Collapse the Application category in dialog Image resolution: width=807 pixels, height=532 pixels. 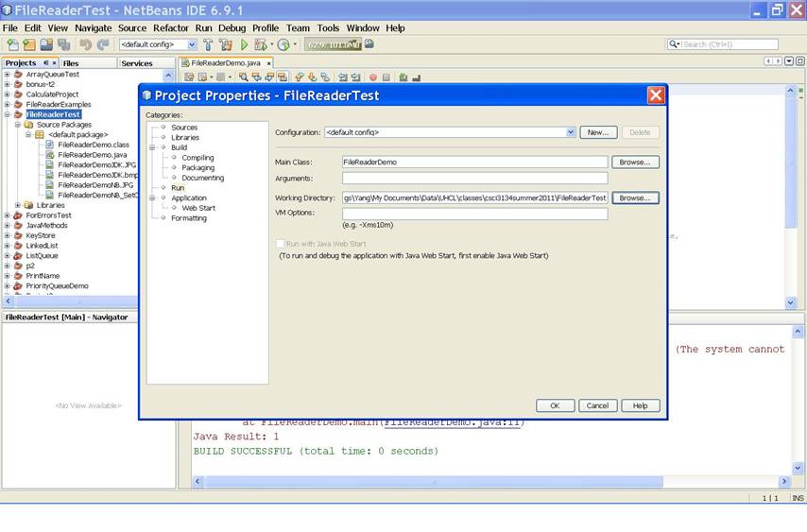(152, 197)
